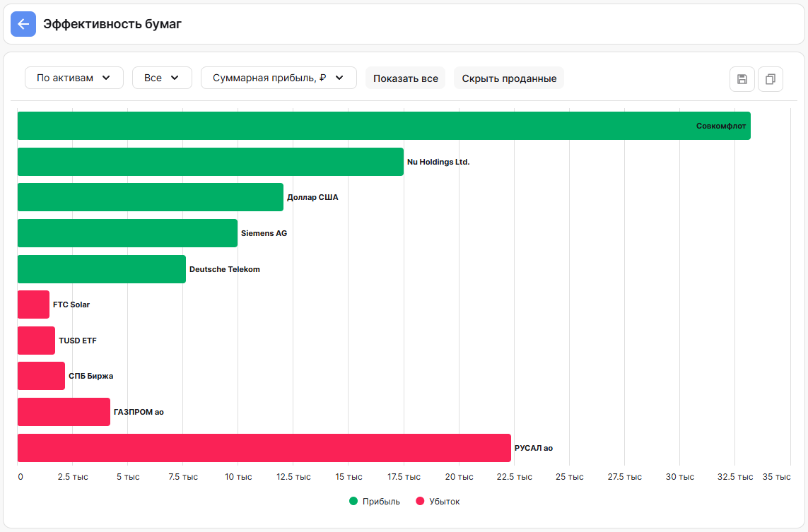Toggle the 'Прибыль' legend item
This screenshot has width=808, height=532.
click(x=375, y=501)
